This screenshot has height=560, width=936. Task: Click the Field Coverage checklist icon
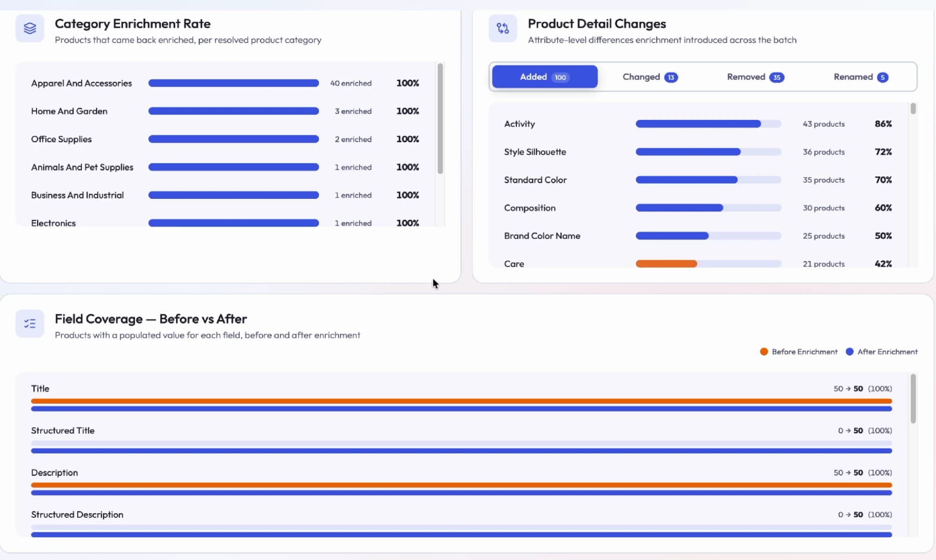(x=30, y=323)
